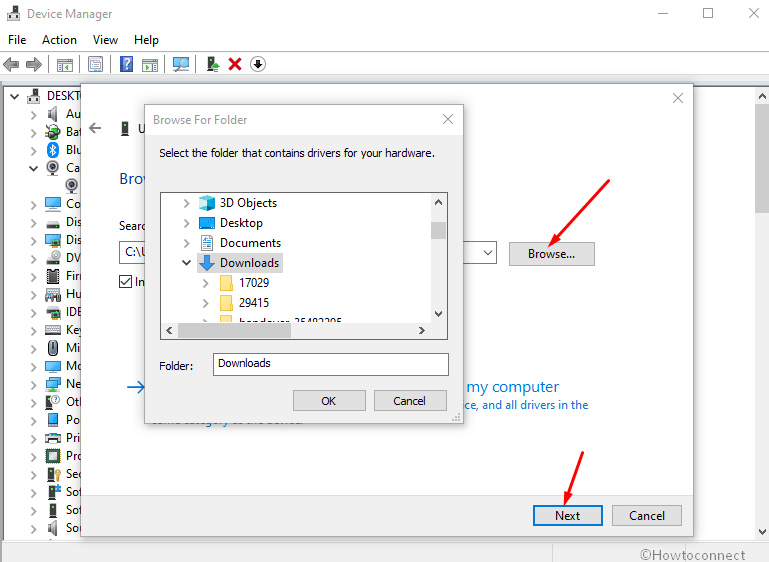Select the 29415 folder name

click(254, 303)
